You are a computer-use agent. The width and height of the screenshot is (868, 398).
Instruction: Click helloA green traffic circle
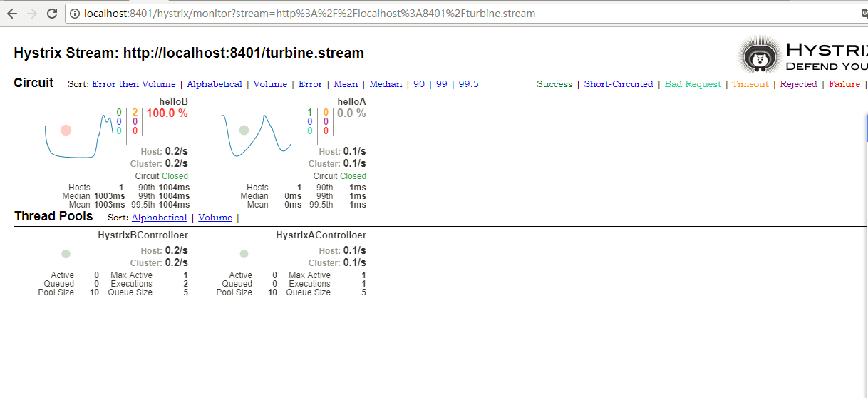tap(244, 130)
